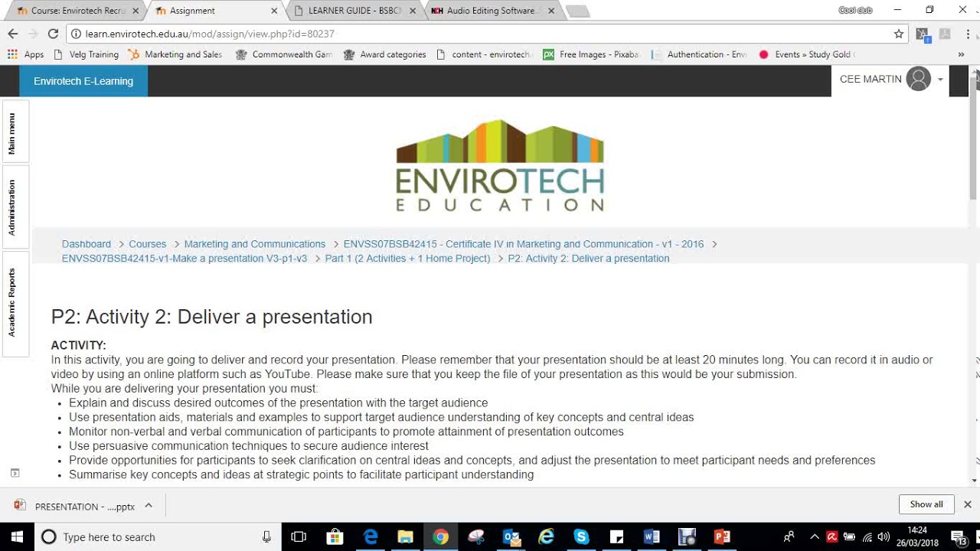Click the small dock icon at bottom-left of page
This screenshot has height=551, width=980.
point(15,473)
